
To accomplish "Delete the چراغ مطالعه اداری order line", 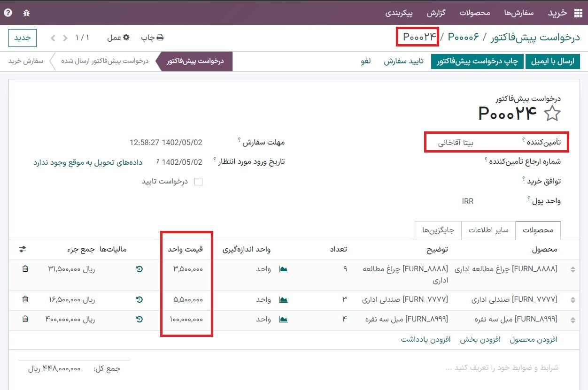I will click(x=25, y=269).
